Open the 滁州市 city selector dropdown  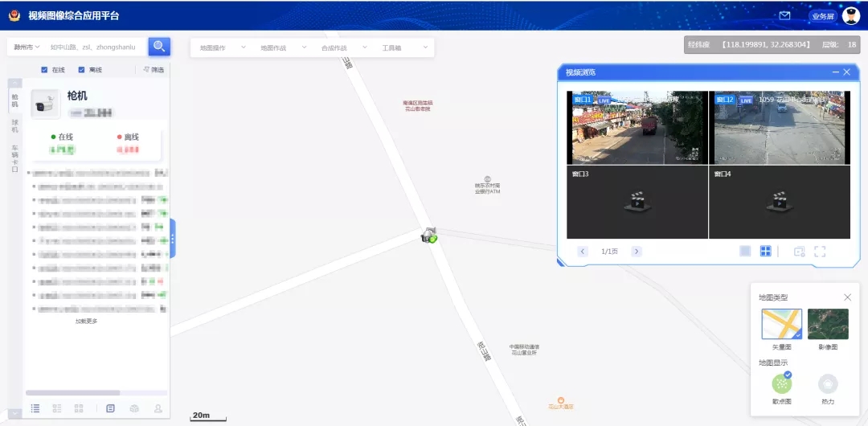27,47
